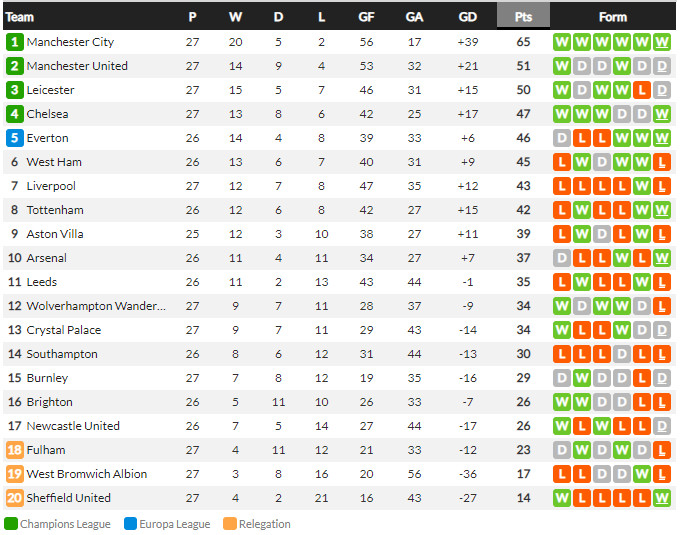Screen dimensions: 689x535
Task: Sort by GF column header
Action: tap(366, 16)
